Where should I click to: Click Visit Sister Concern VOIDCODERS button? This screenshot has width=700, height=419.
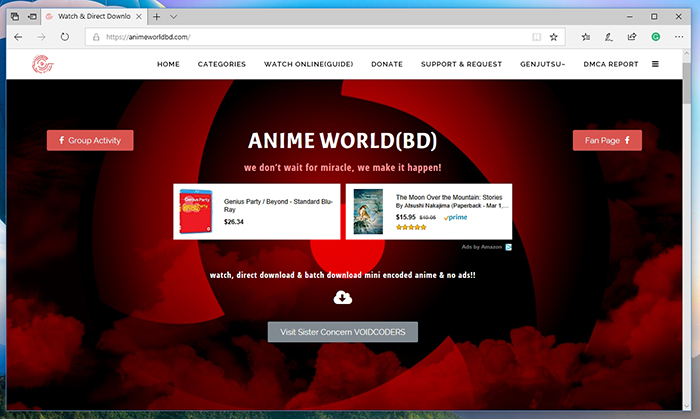point(343,332)
